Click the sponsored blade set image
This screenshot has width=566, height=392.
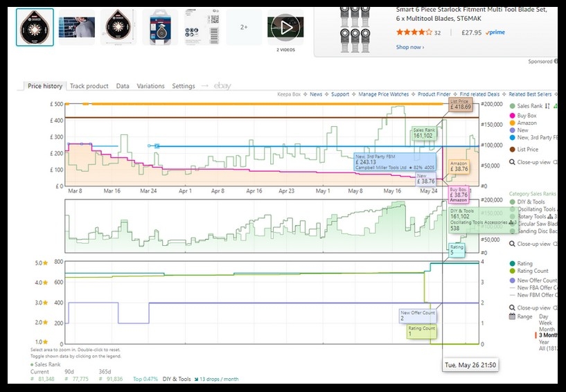pos(355,29)
